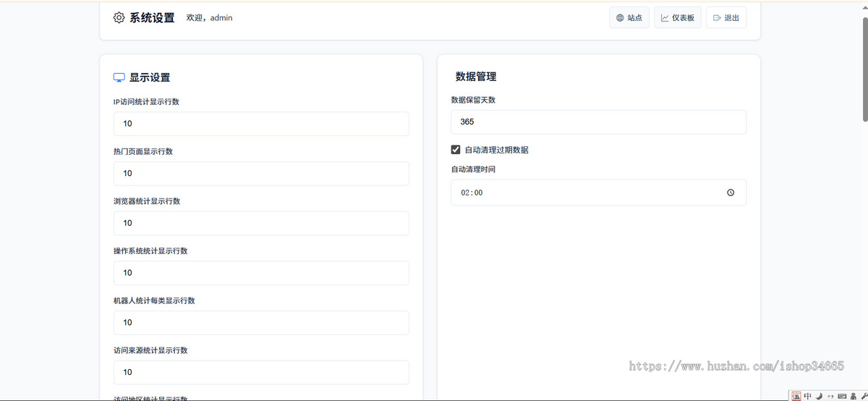
Task: Click the 浏览器统计显示行数 input
Action: tap(261, 223)
